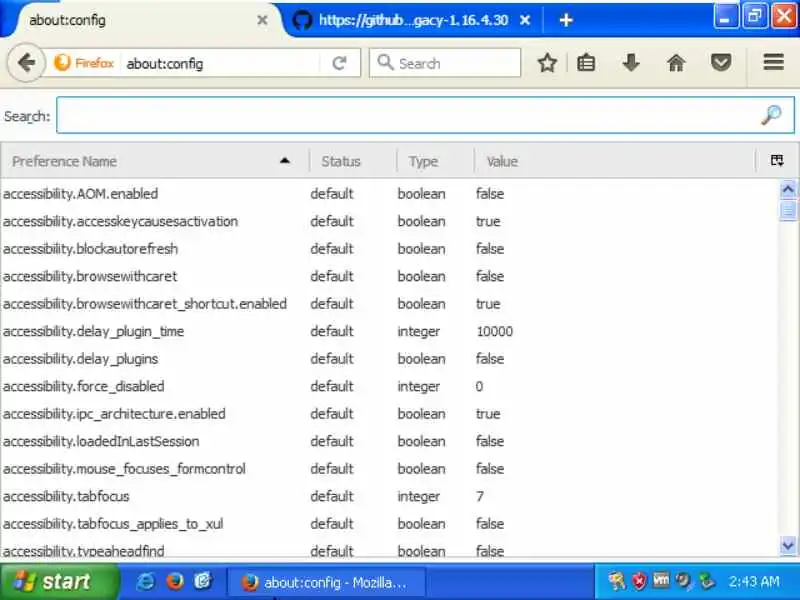Sort by the Value column header
The image size is (800, 600).
pyautogui.click(x=614, y=161)
